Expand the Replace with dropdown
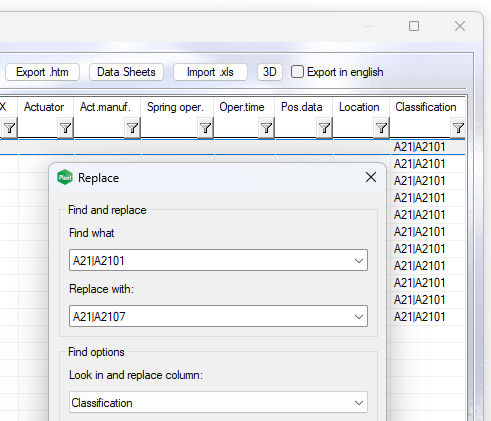The image size is (491, 421). point(359,316)
